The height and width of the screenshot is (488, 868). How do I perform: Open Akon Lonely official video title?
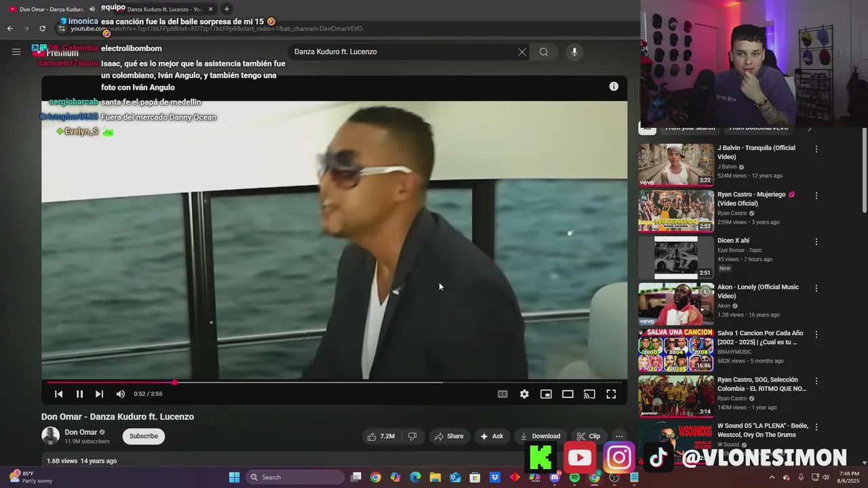(x=758, y=291)
